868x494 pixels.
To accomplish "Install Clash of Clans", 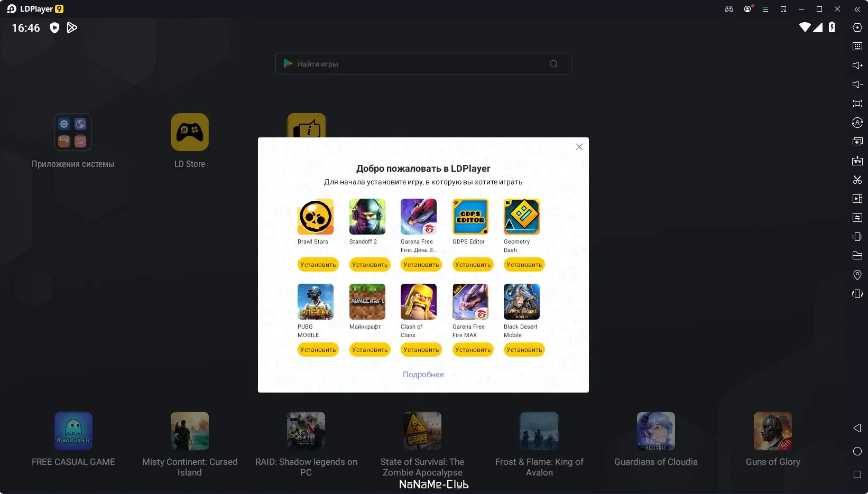I will pos(421,350).
